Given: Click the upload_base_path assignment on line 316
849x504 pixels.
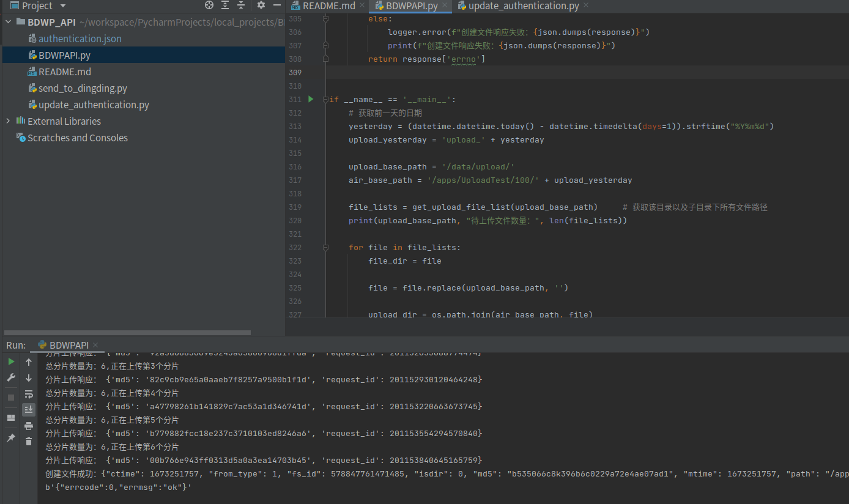Looking at the screenshot, I should point(431,166).
